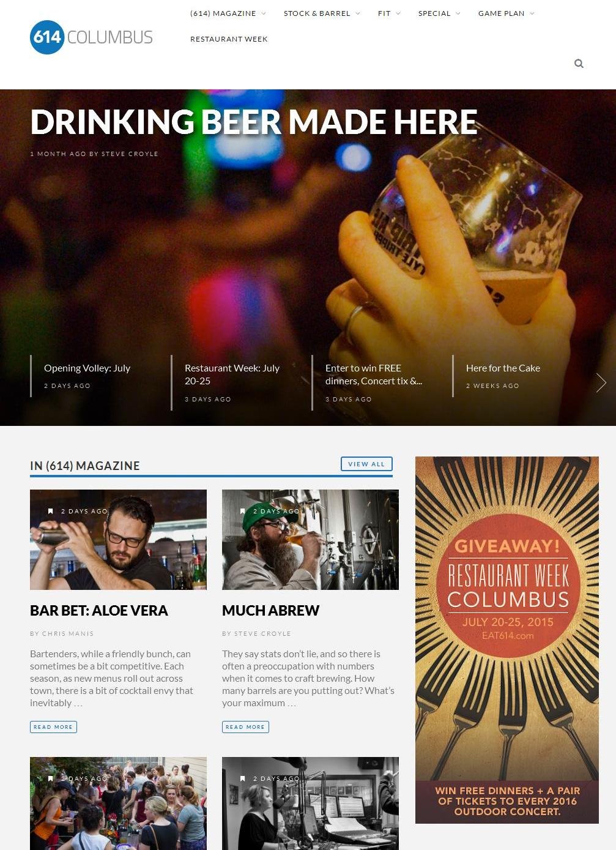The height and width of the screenshot is (850, 616).
Task: Click the search magnifier icon
Action: (579, 64)
